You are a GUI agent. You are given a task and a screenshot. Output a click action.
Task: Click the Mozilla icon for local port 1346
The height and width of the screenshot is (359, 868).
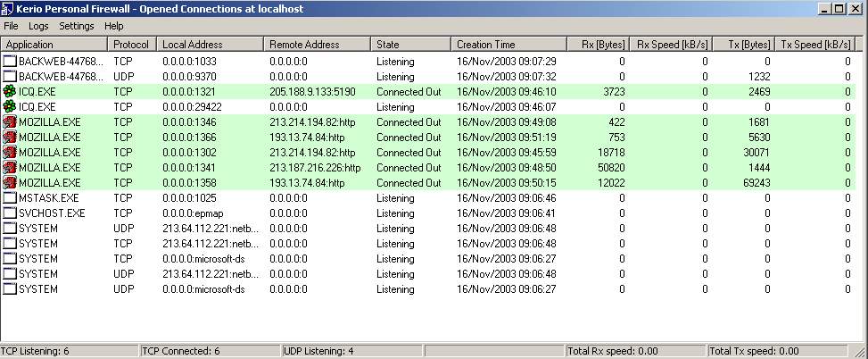10,121
